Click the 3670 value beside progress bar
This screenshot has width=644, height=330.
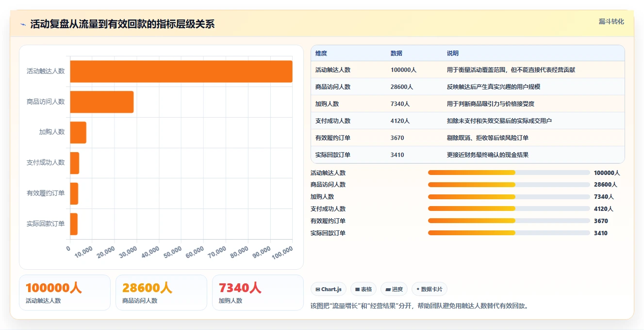[601, 221]
